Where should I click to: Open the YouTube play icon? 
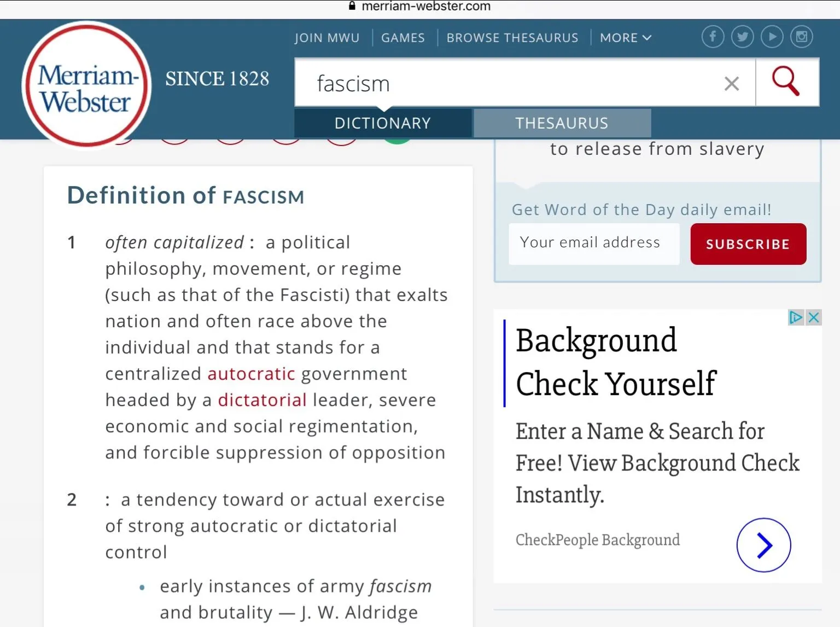click(772, 37)
